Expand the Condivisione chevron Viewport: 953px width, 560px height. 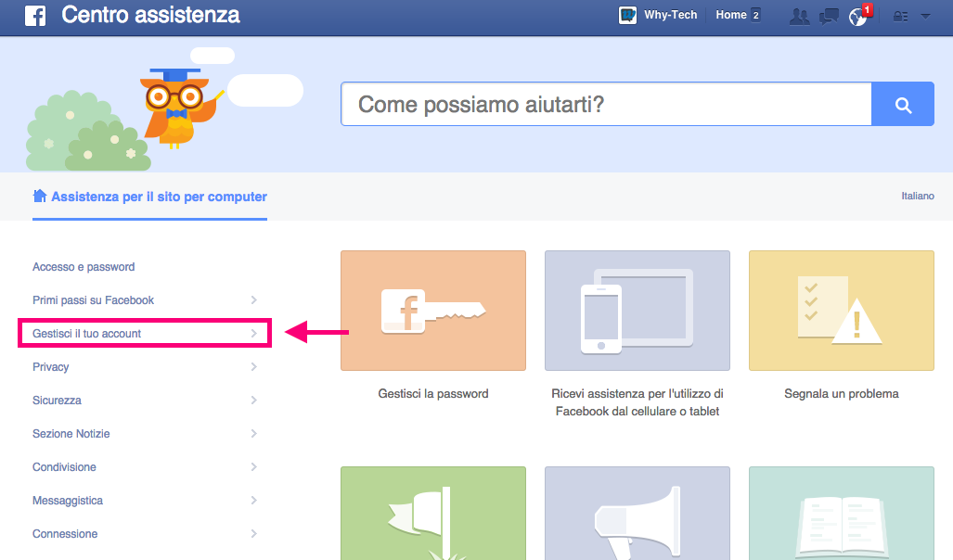point(254,467)
